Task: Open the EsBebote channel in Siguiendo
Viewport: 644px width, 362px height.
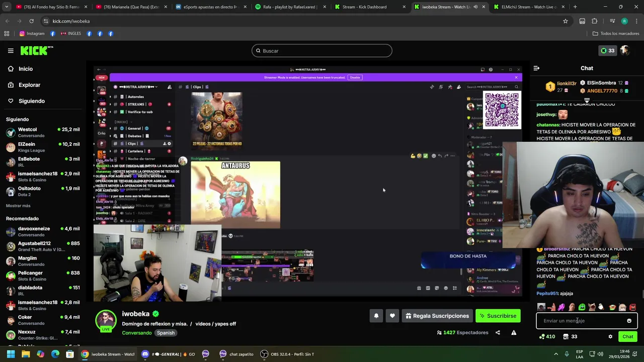Action: [42, 162]
